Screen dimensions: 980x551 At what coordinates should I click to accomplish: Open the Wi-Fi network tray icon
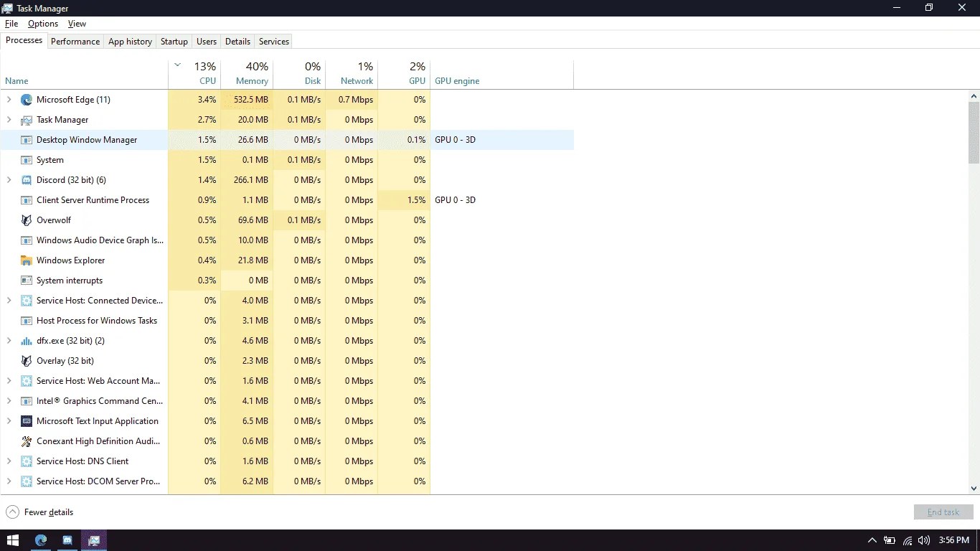[908, 540]
